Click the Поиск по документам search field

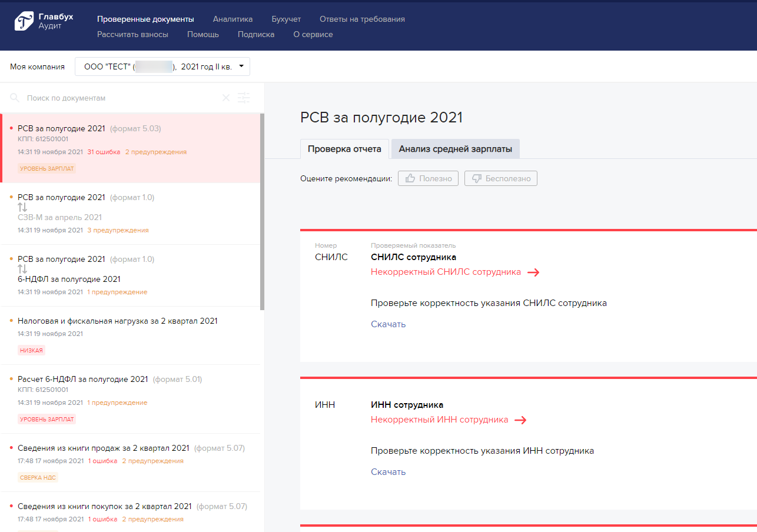pyautogui.click(x=118, y=98)
